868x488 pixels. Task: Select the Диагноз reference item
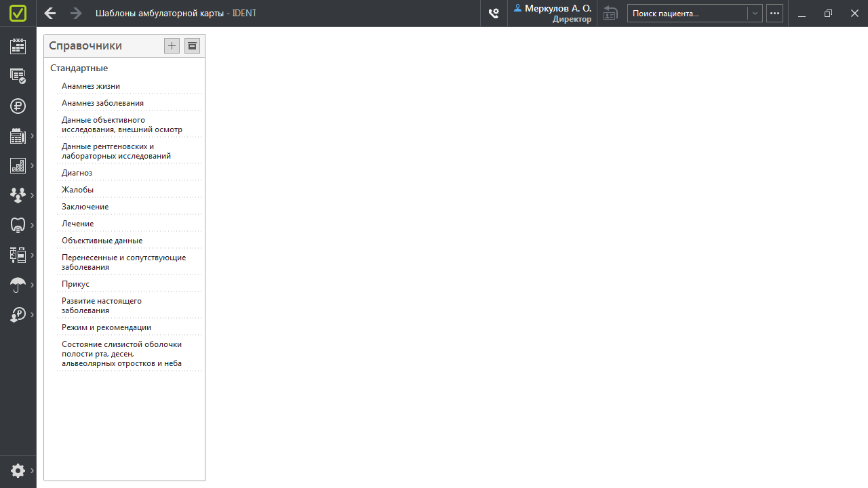tap(77, 173)
